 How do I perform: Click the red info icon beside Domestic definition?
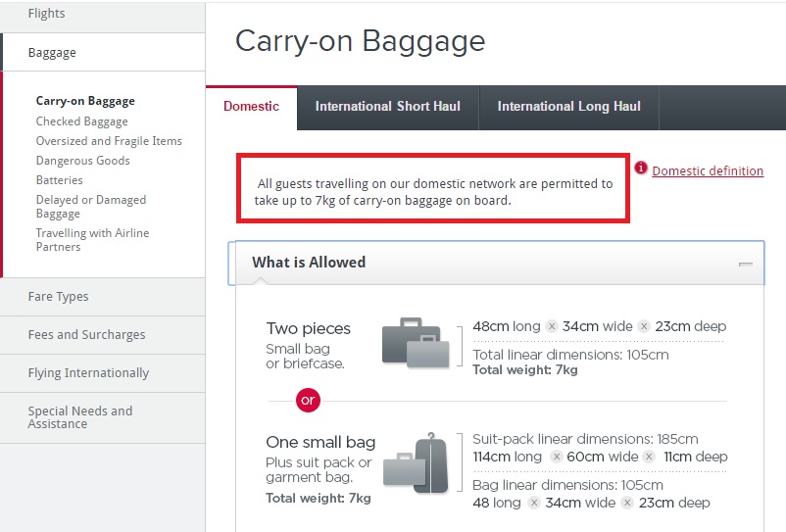click(641, 169)
